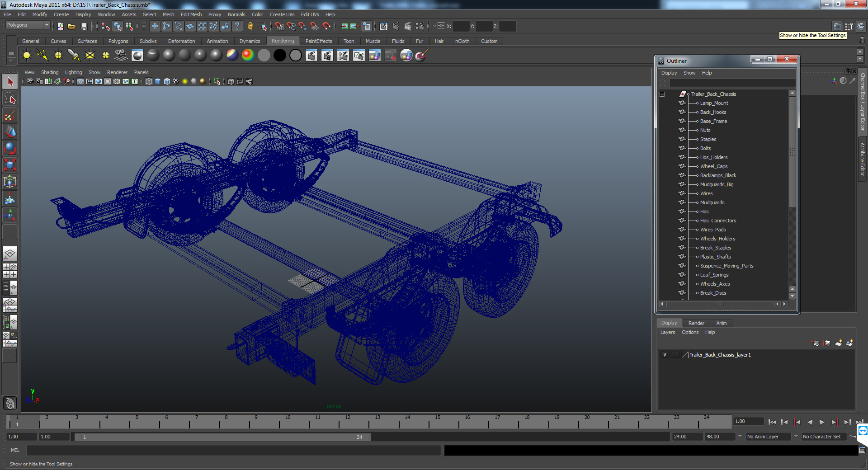The height and width of the screenshot is (470, 868).
Task: Go to start of playback range
Action: coord(772,422)
